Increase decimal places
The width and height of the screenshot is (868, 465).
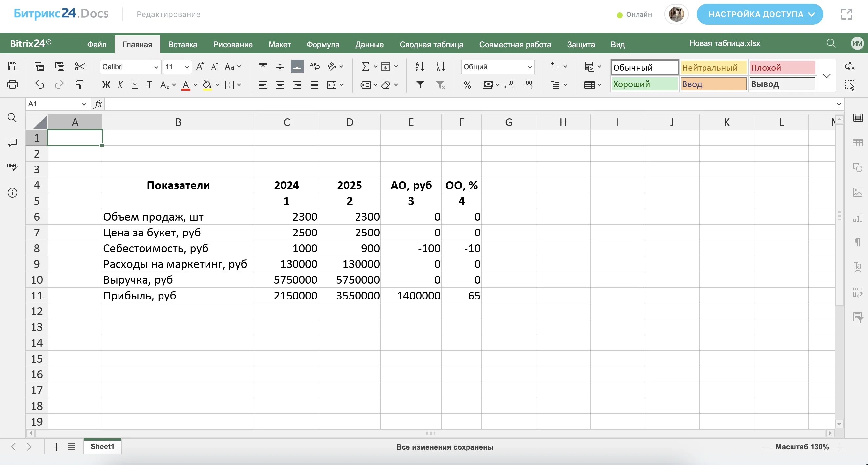pyautogui.click(x=528, y=85)
